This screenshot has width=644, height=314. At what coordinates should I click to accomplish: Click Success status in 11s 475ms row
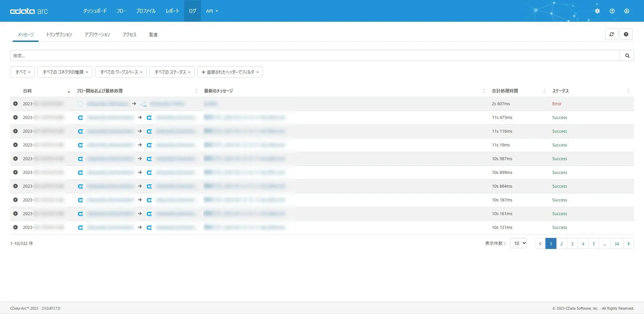pyautogui.click(x=559, y=118)
